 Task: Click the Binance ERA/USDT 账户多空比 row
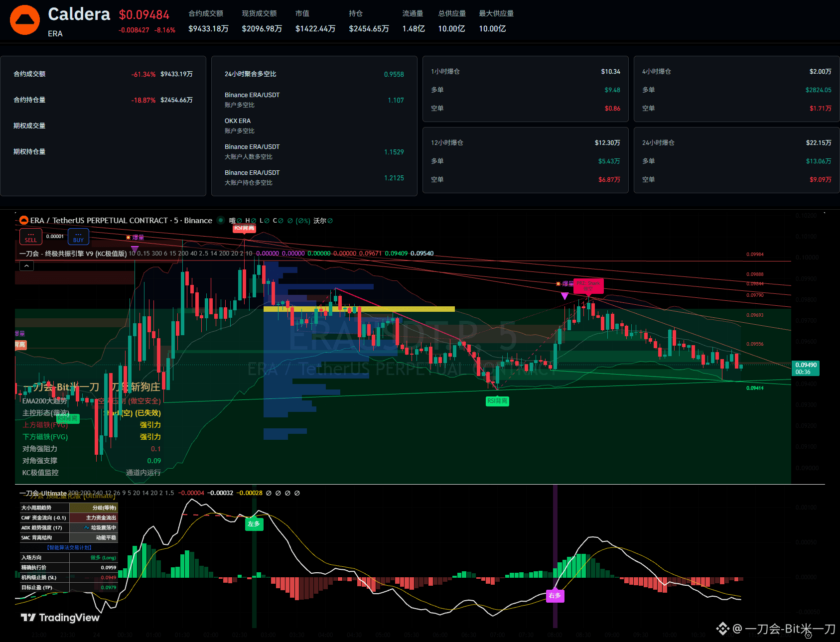click(314, 100)
